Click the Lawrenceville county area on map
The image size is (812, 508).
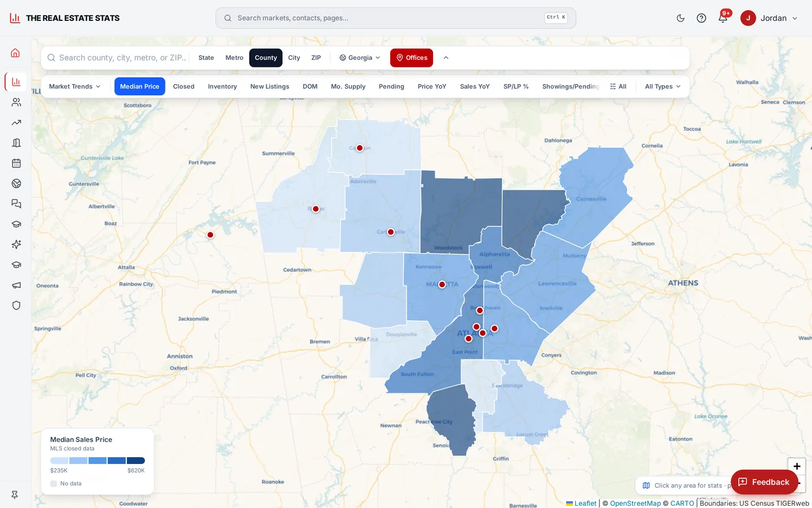coord(550,282)
